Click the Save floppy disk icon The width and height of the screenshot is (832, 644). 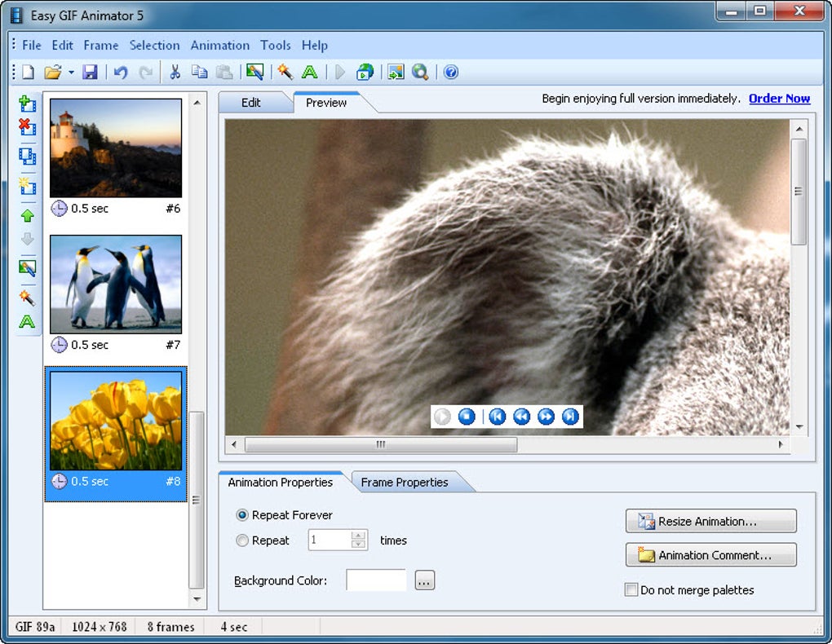point(91,72)
